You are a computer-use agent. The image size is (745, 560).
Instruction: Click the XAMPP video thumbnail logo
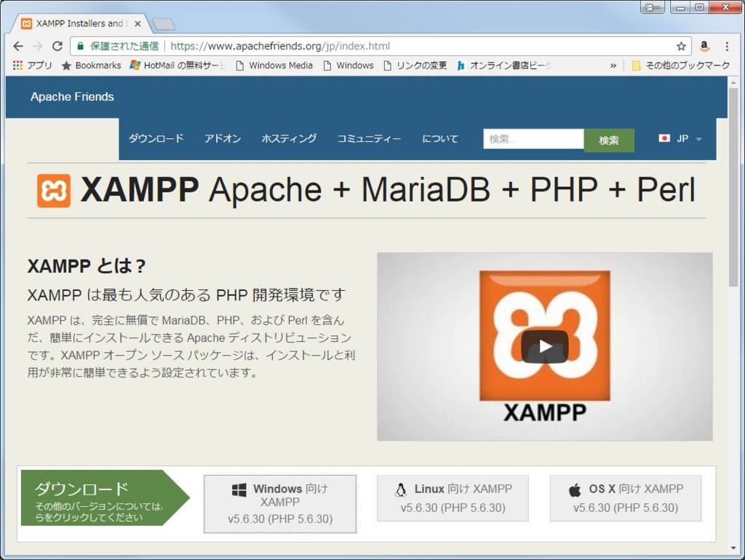tap(544, 335)
